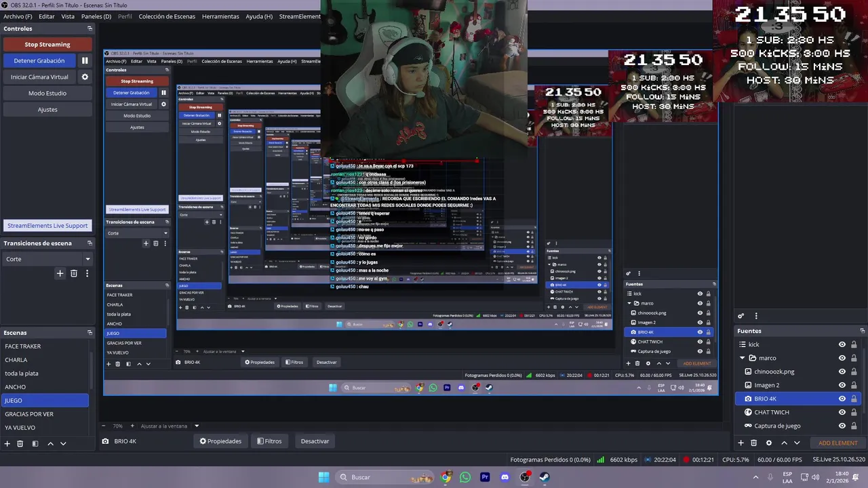868x488 pixels.
Task: Remove the selected scene with trash icon
Action: tap(20, 443)
